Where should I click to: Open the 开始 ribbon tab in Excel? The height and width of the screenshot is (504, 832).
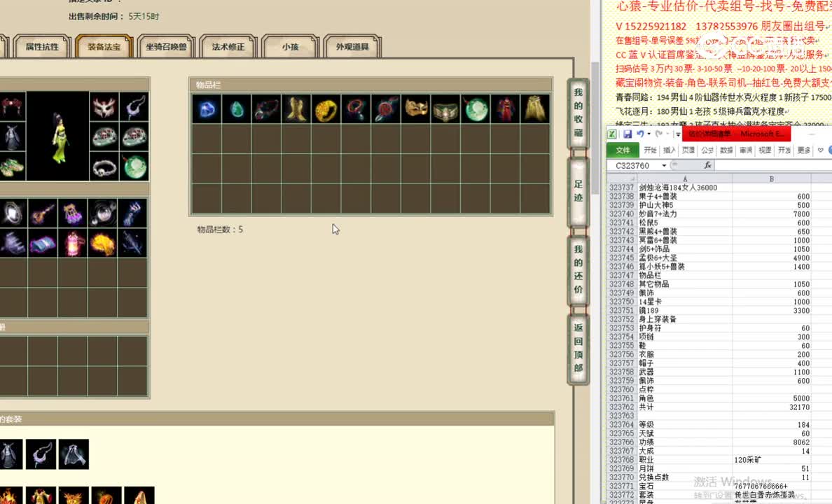(651, 150)
